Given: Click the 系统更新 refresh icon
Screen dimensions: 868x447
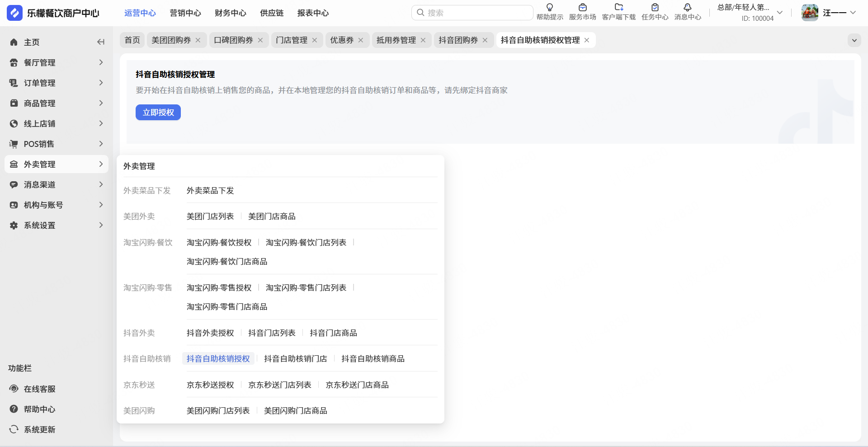Looking at the screenshot, I should (14, 429).
